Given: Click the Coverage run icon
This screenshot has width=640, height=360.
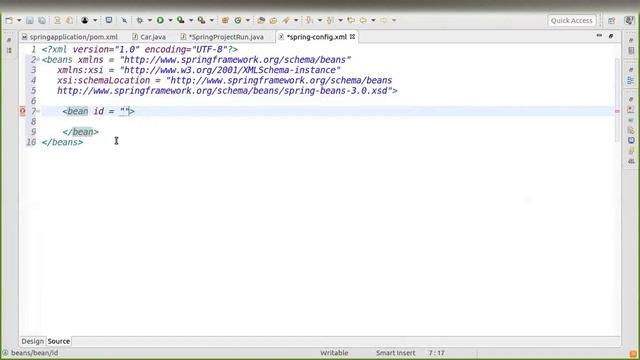Looking at the screenshot, I should 181,20.
